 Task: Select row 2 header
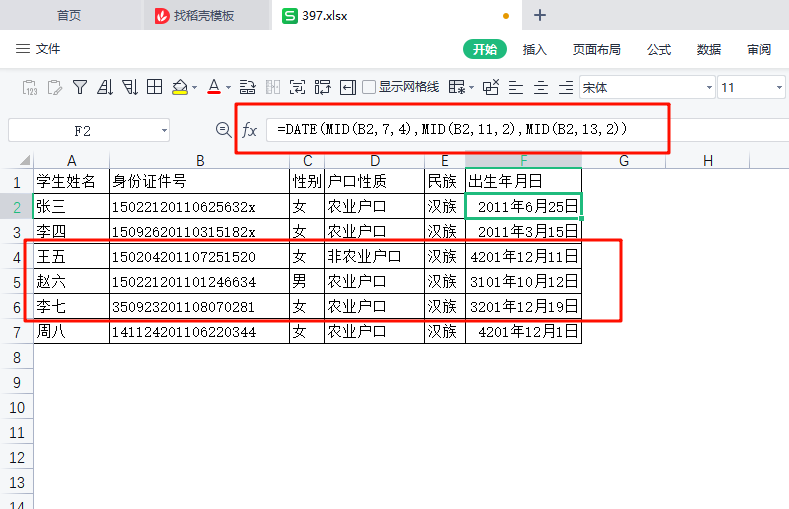tap(17, 207)
